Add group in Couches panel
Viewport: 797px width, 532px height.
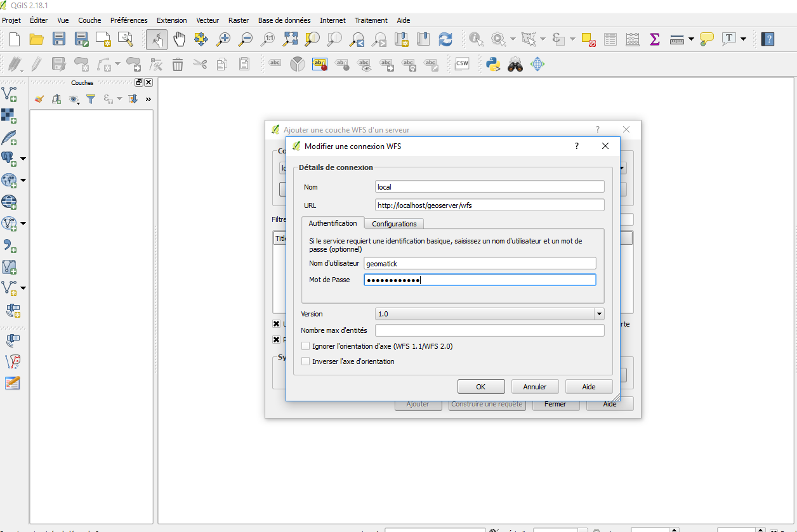click(56, 99)
